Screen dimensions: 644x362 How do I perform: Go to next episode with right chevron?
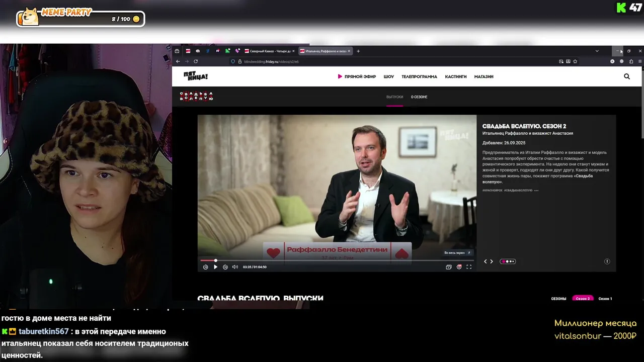point(492,261)
